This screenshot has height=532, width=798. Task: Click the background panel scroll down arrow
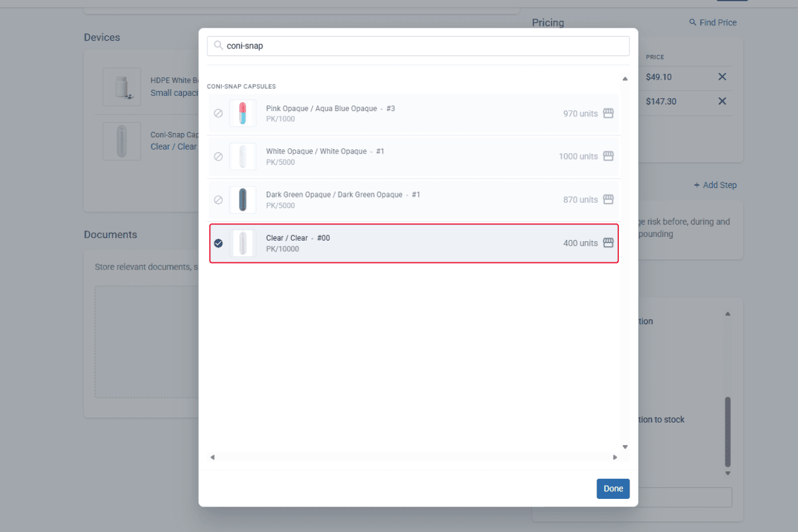728,473
